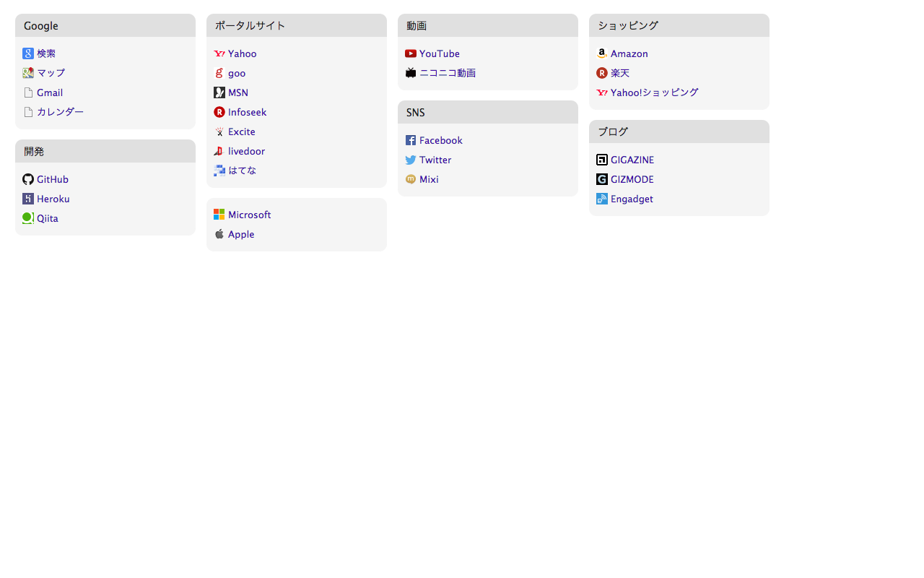Screen dimensions: 924x578
Task: Click the Google search favicon beside 検索
Action: point(28,53)
